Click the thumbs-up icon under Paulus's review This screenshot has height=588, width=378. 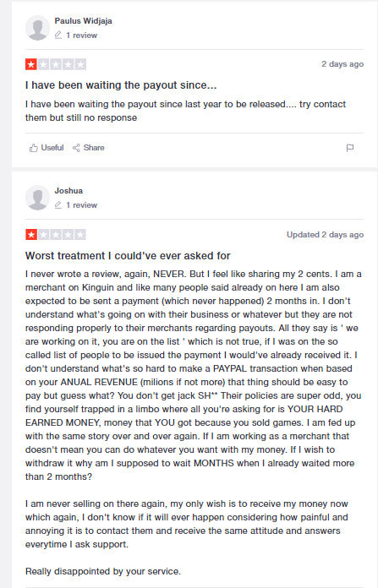34,148
